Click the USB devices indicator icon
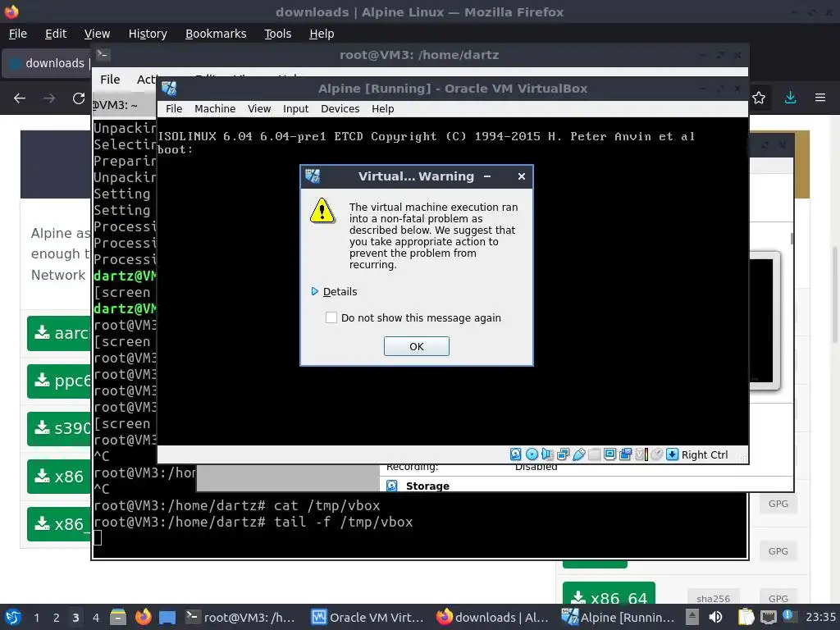Screen dimensions: 840x630 click(578, 454)
